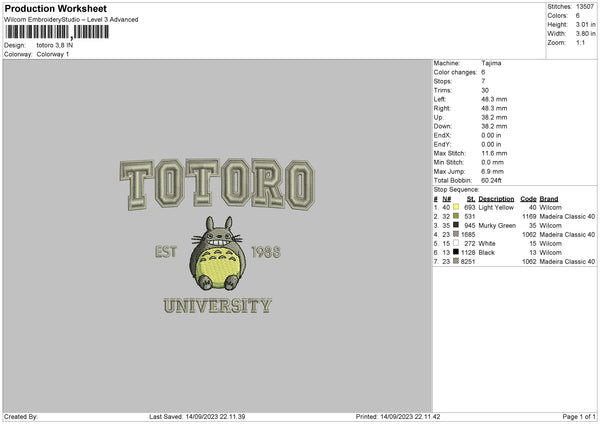This screenshot has height=424, width=600.
Task: Click the 'Stop Sequence:' heading
Action: pyautogui.click(x=457, y=189)
